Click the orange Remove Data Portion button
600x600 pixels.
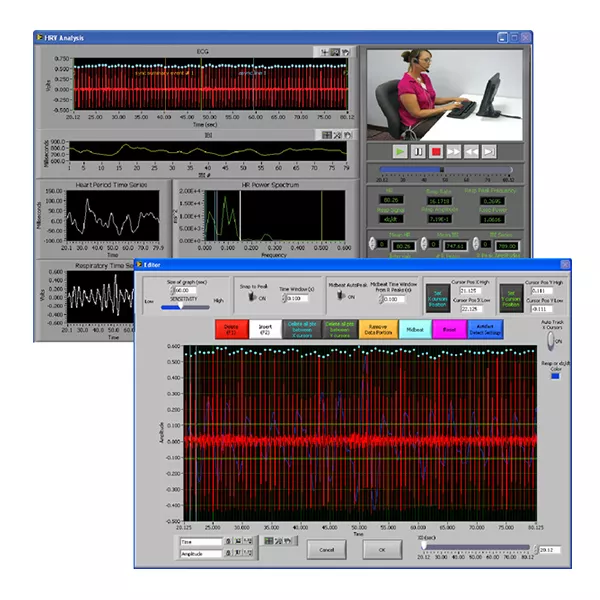(x=378, y=329)
